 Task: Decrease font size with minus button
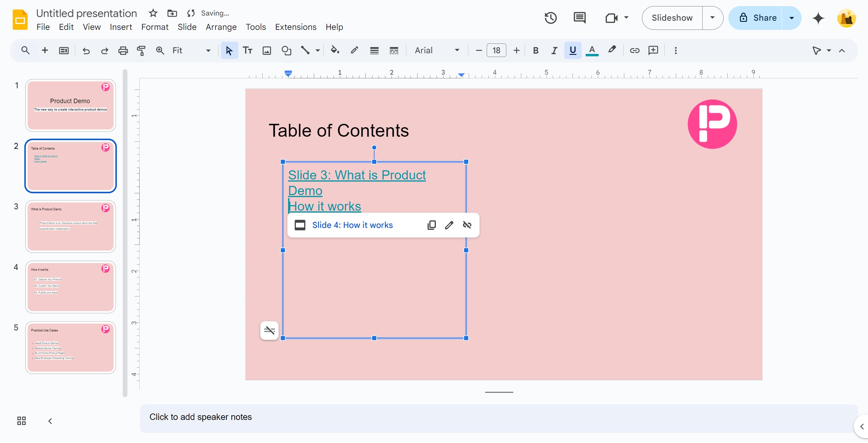point(479,51)
